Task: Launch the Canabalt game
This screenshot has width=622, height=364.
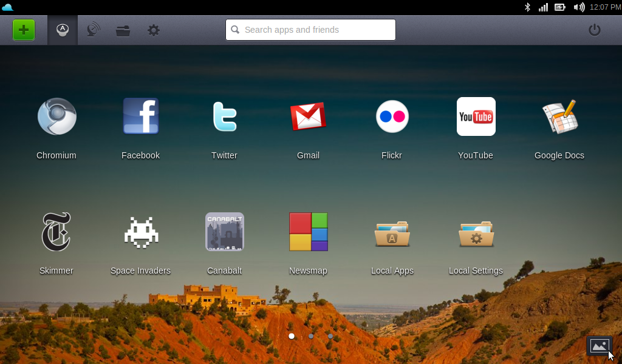Action: [224, 232]
